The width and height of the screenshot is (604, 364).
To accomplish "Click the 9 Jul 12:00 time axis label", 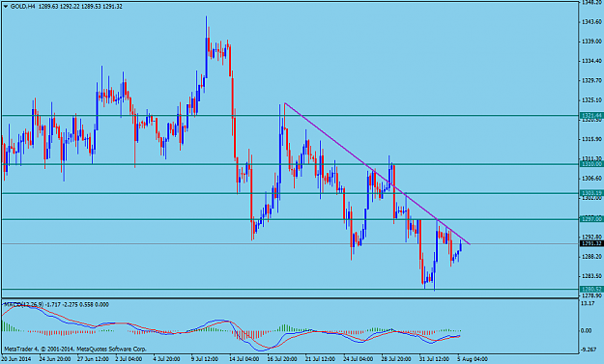I will click(x=205, y=359).
